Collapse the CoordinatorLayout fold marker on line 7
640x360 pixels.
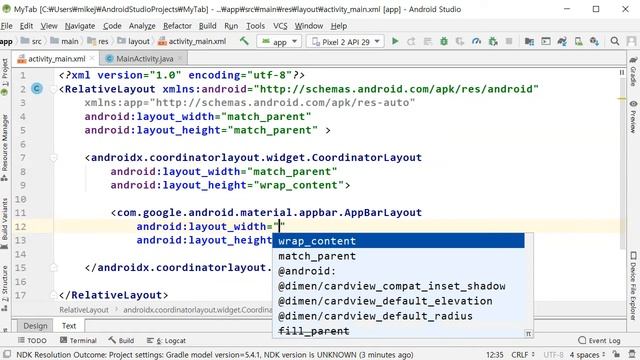[x=53, y=158]
